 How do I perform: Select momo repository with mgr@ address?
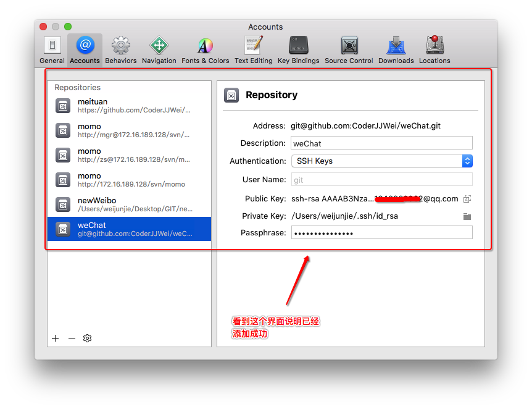(x=129, y=130)
